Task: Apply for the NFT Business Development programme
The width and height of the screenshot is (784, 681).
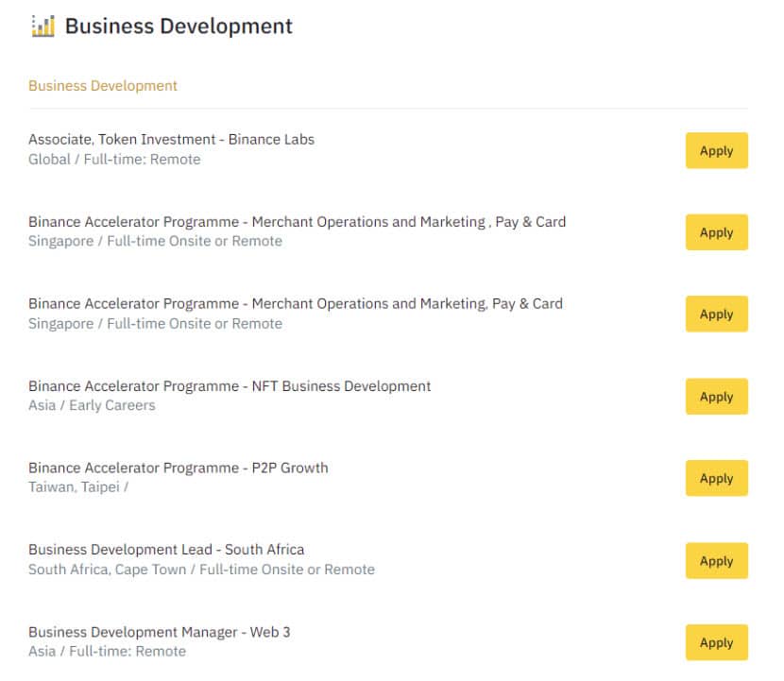Action: [717, 397]
